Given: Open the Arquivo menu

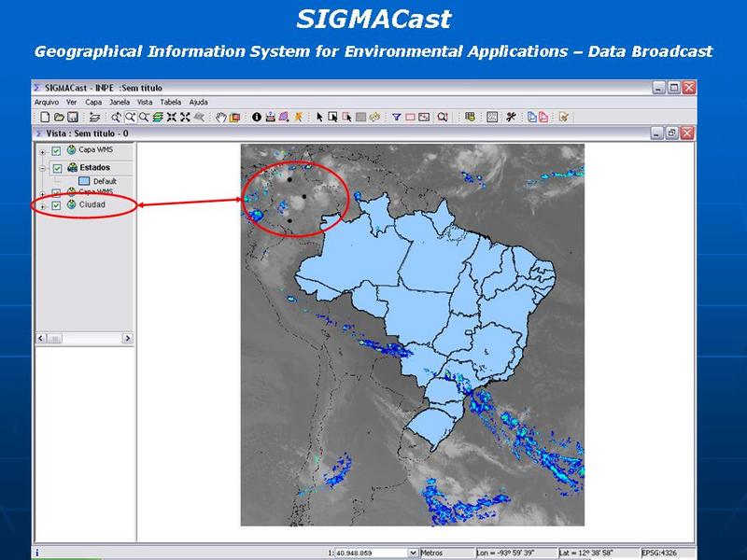Looking at the screenshot, I should tap(46, 102).
